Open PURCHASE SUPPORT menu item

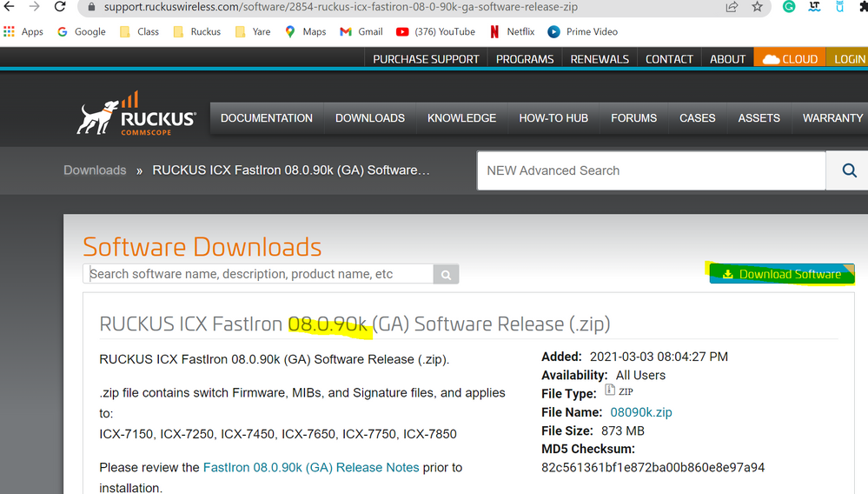pyautogui.click(x=426, y=58)
